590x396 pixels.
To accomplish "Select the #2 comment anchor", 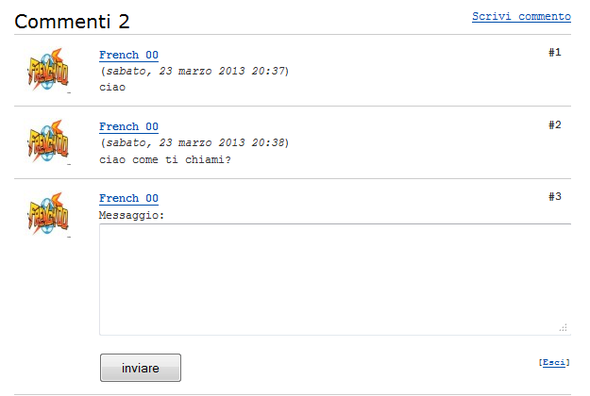I will [x=555, y=125].
